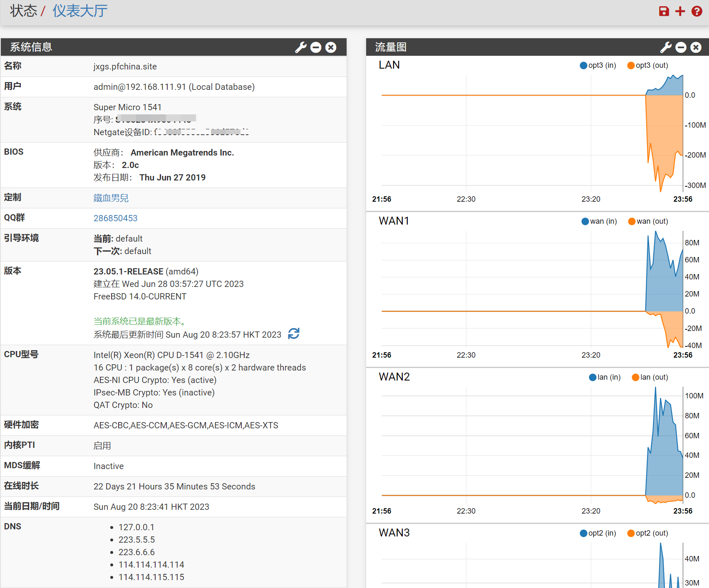Collapse the 流量图 panel with minus icon
709x588 pixels.
point(681,47)
